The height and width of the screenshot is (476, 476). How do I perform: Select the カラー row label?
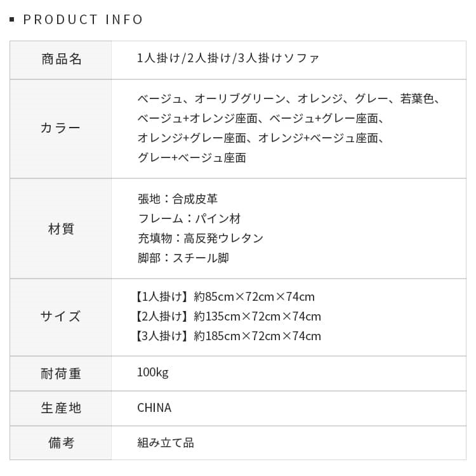61,128
